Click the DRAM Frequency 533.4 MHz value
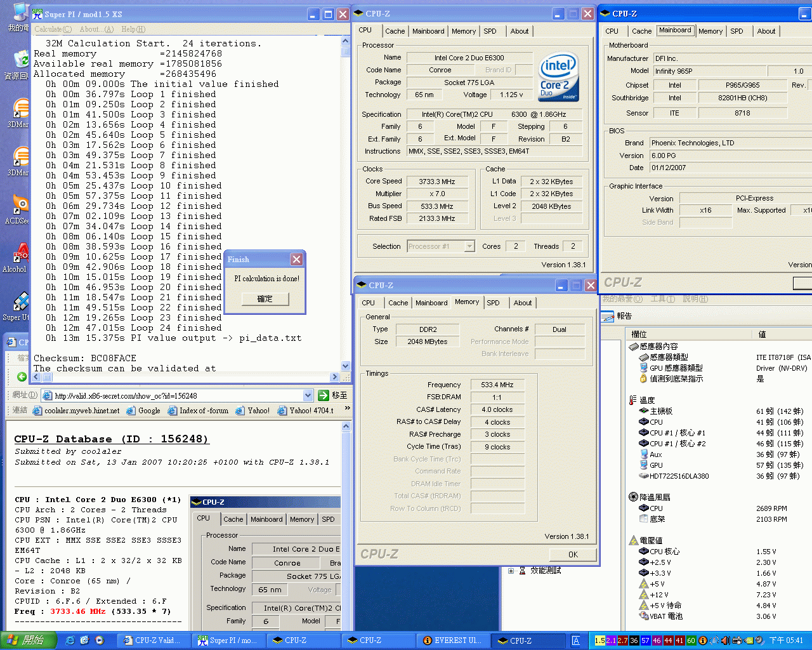Viewport: 812px width, 650px height. [497, 385]
